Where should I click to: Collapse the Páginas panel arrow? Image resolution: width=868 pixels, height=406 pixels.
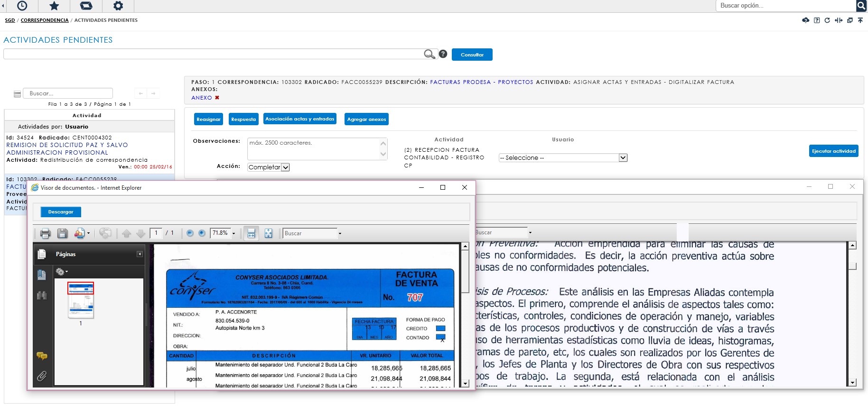tap(140, 254)
